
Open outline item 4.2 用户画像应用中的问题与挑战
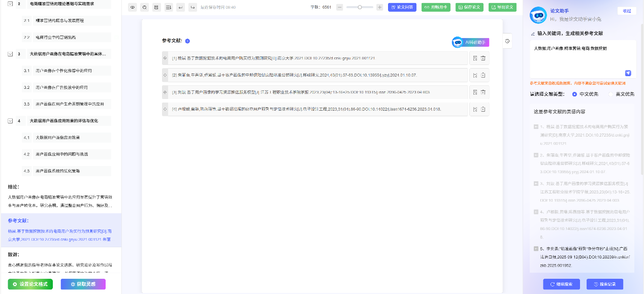pyautogui.click(x=67, y=154)
